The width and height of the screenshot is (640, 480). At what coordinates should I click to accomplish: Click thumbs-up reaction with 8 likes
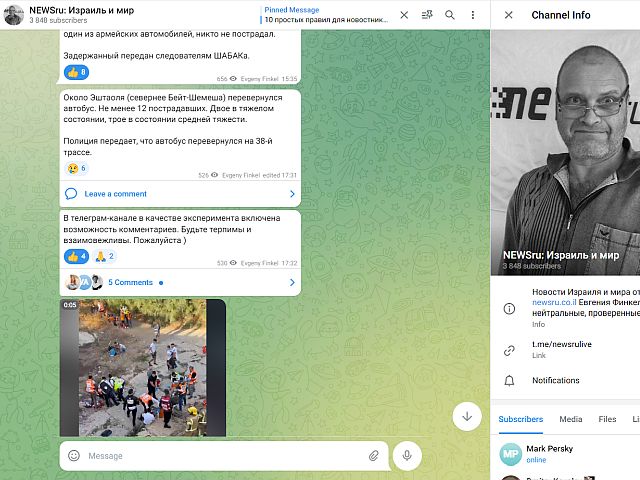click(76, 72)
